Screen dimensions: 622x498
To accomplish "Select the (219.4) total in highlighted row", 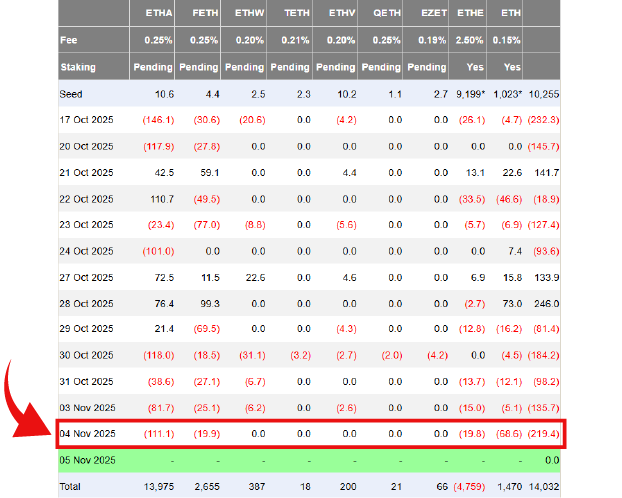I will tap(543, 435).
